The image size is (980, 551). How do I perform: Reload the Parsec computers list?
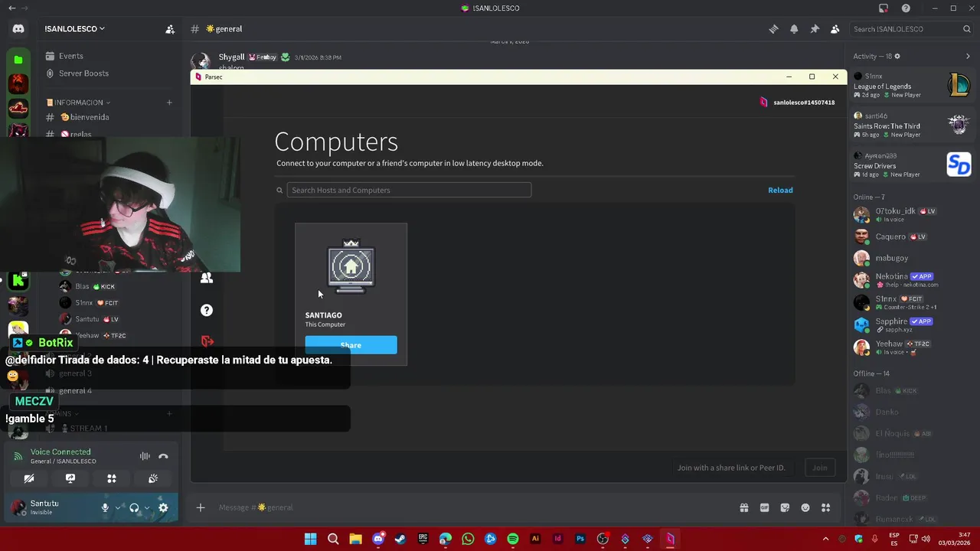click(x=780, y=190)
